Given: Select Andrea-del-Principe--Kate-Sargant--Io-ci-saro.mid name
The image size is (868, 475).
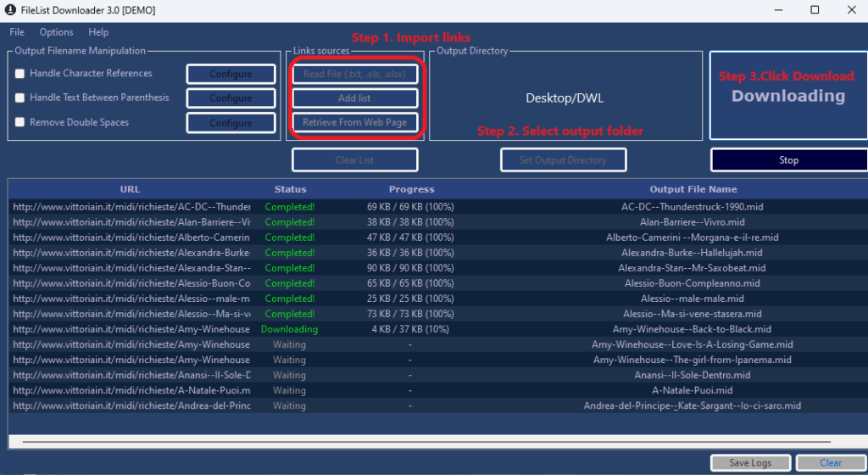Looking at the screenshot, I should pyautogui.click(x=692, y=405).
